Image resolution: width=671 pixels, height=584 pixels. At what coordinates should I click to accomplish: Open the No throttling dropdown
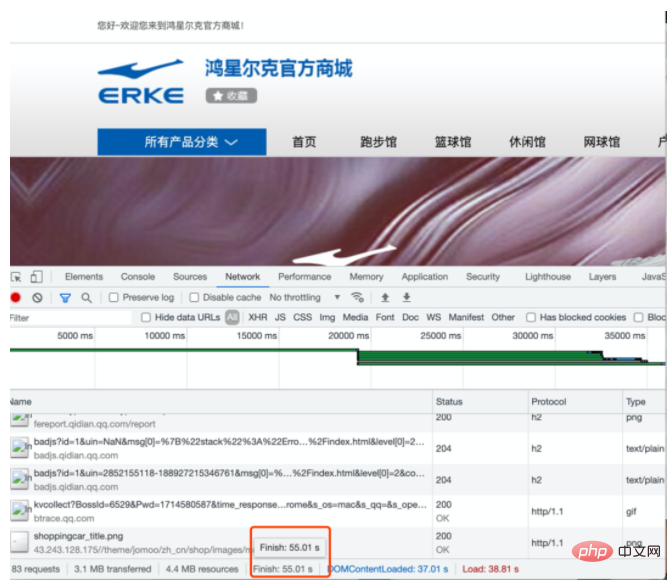pyautogui.click(x=304, y=297)
